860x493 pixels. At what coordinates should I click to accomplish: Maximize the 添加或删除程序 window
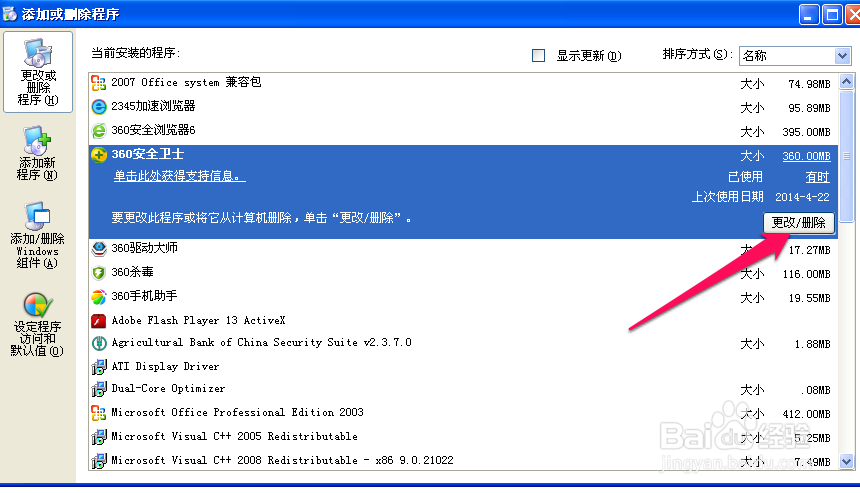833,15
